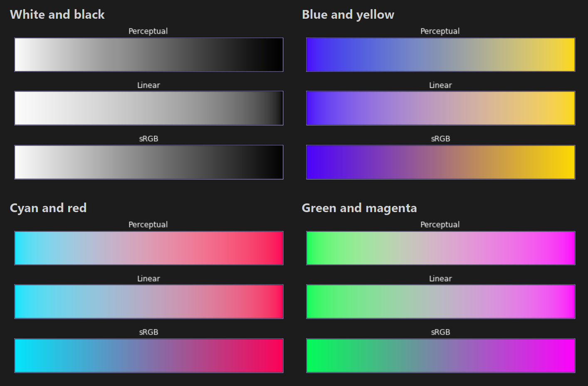Screen dimensions: 588x386
Task: Click the Cyan and red heading
Action: 48,208
